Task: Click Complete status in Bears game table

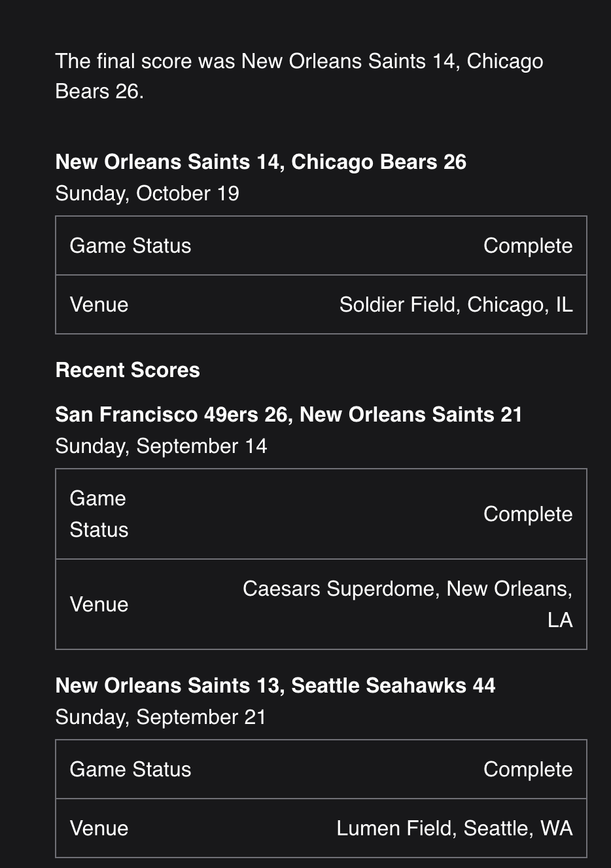Action: pyautogui.click(x=527, y=246)
